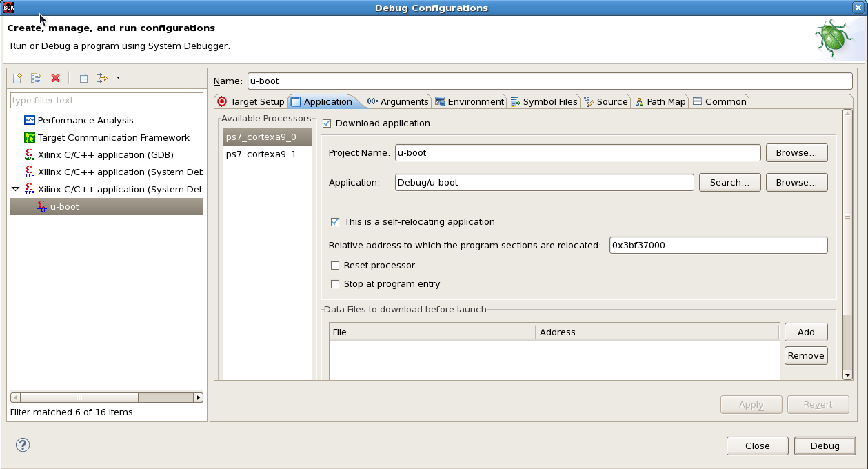
Task: Click the Target Communication Framework icon
Action: pyautogui.click(x=30, y=137)
